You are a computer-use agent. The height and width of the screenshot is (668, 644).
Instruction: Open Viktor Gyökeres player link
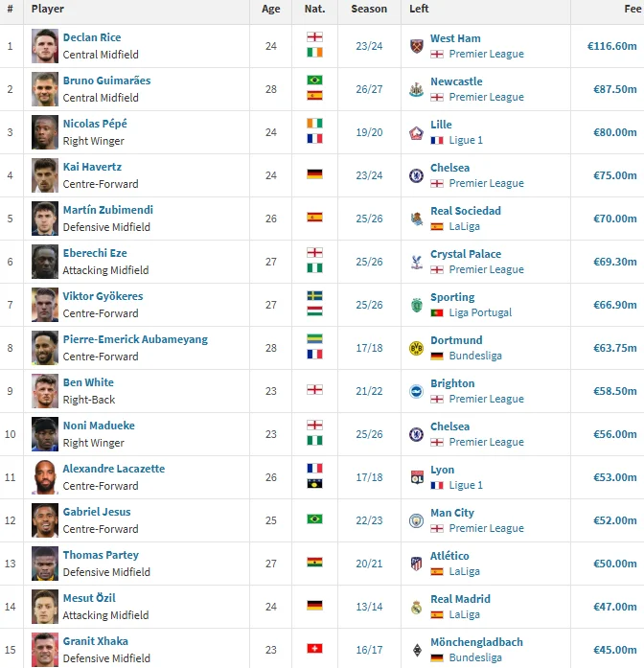(x=103, y=296)
